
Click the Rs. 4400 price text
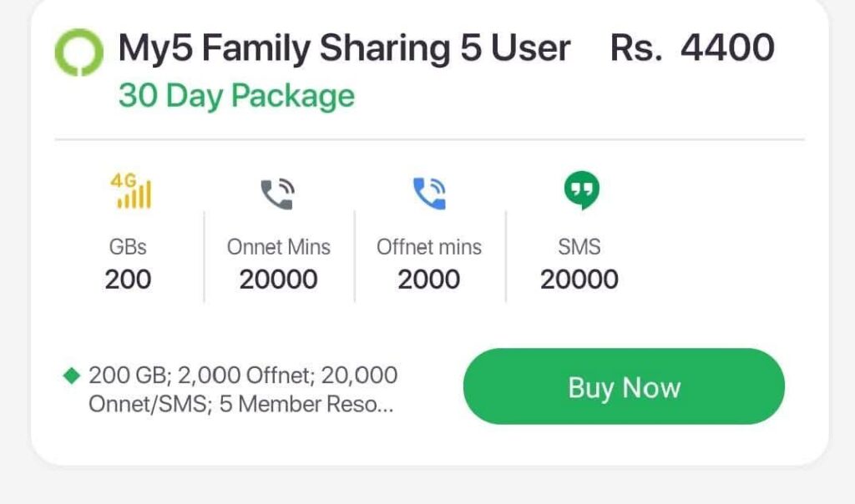pos(692,48)
